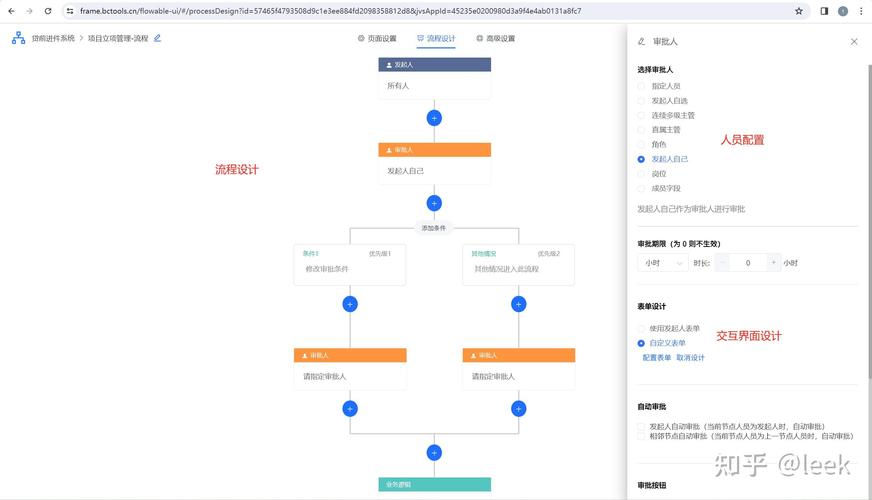This screenshot has width=872, height=500.
Task: Open the browser three-dot menu
Action: 861,11
